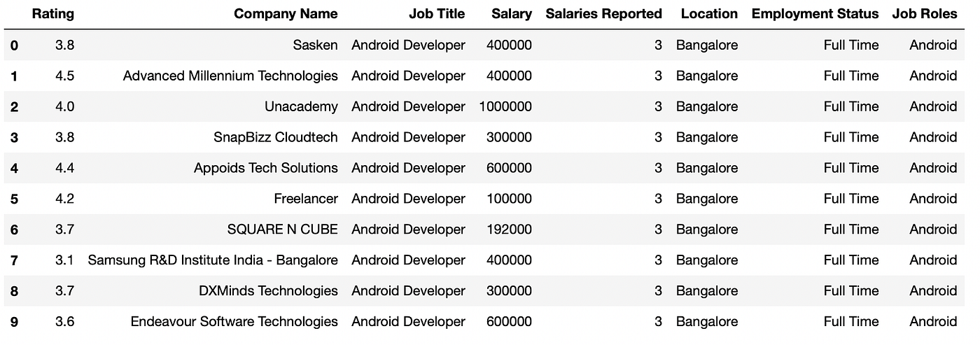This screenshot has height=345, width=980.
Task: Select the Endeavour Software Technologies cell
Action: point(234,322)
